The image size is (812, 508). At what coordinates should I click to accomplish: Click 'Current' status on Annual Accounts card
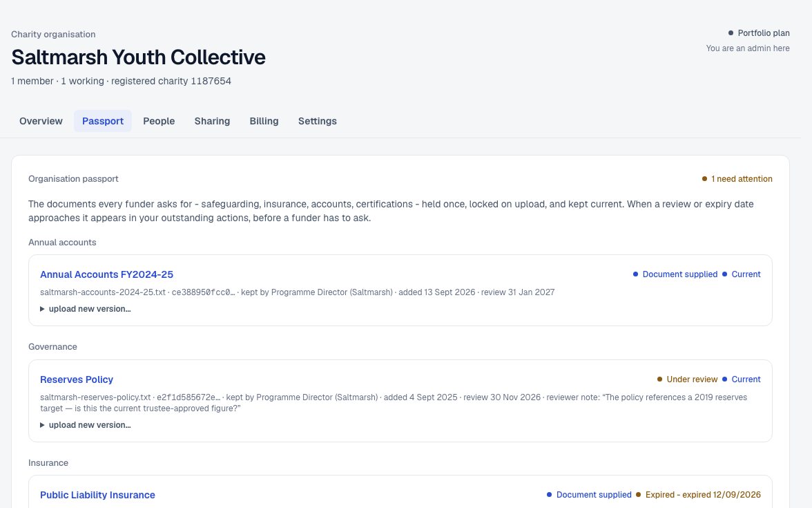pos(741,274)
